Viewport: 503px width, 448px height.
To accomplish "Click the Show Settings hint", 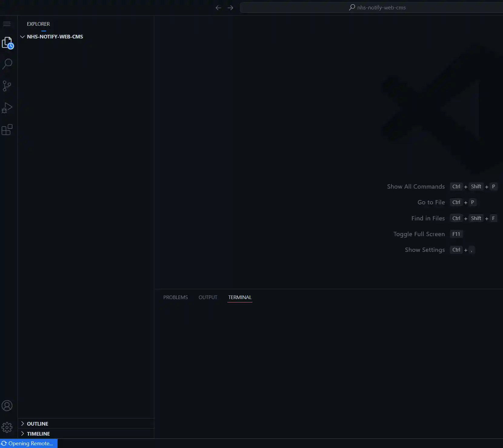I will 425,250.
